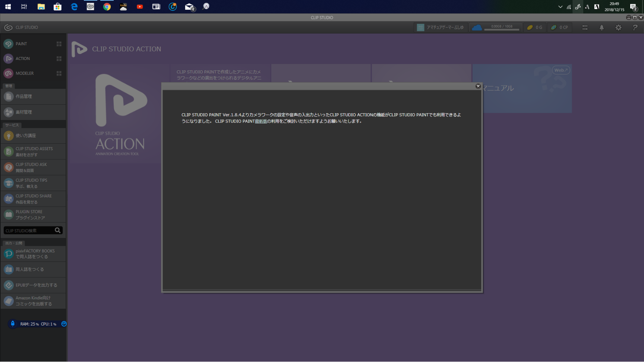The image size is (644, 362).
Task: Open the sync transfer arrows icon
Action: (585, 28)
